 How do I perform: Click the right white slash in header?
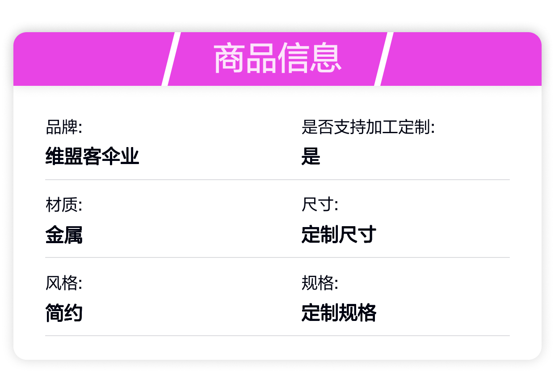(384, 59)
